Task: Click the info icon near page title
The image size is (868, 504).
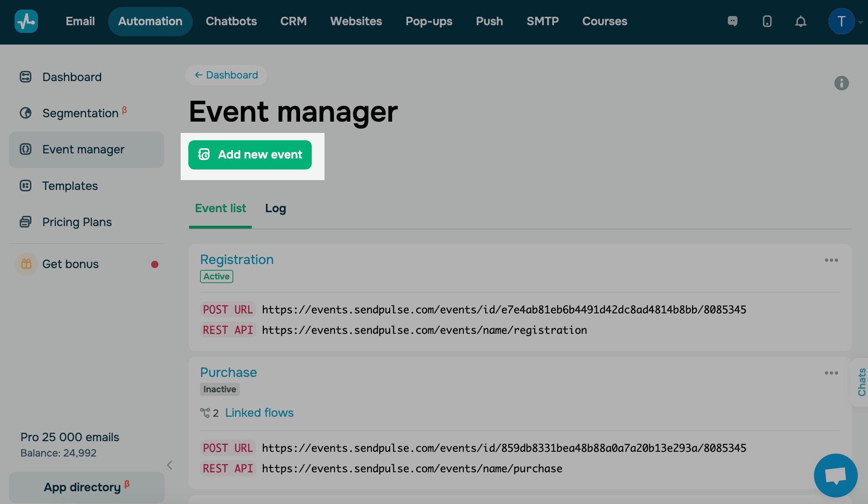Action: pos(841,83)
